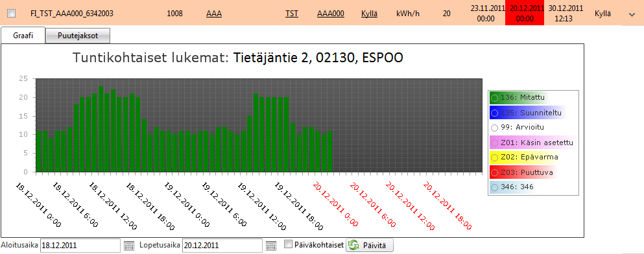The width and height of the screenshot is (644, 254).
Task: Click the underlined Kyllä link
Action: 369,14
